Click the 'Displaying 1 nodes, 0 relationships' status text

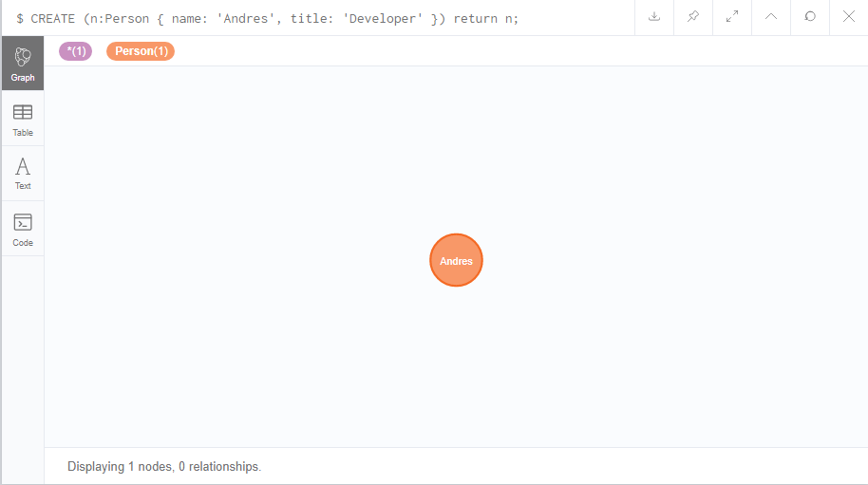tap(164, 467)
